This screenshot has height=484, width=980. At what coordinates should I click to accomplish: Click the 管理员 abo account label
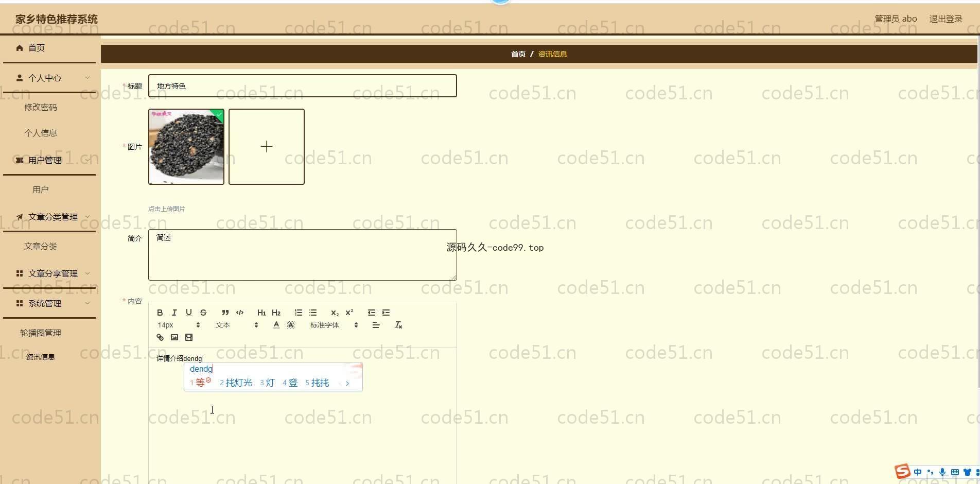click(x=896, y=19)
